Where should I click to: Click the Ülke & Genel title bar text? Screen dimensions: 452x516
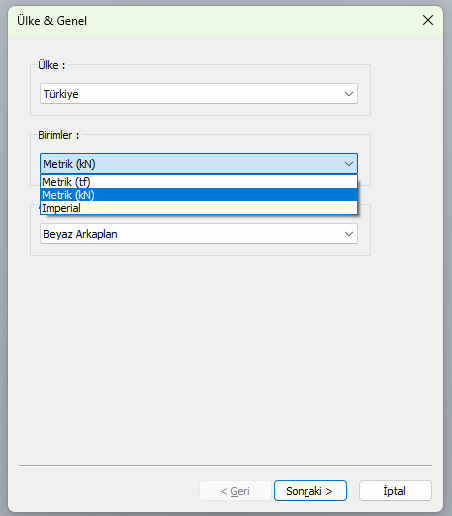click(52, 21)
